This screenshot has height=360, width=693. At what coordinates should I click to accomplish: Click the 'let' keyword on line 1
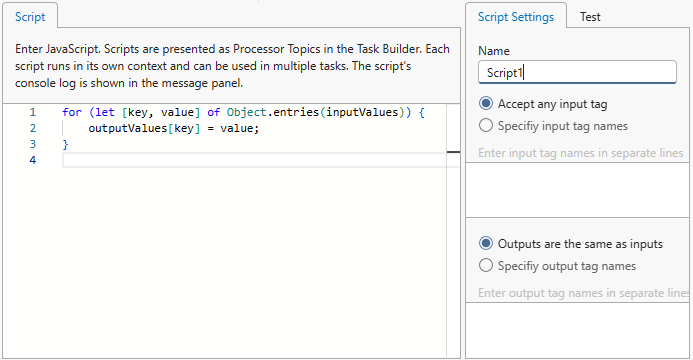coord(105,112)
